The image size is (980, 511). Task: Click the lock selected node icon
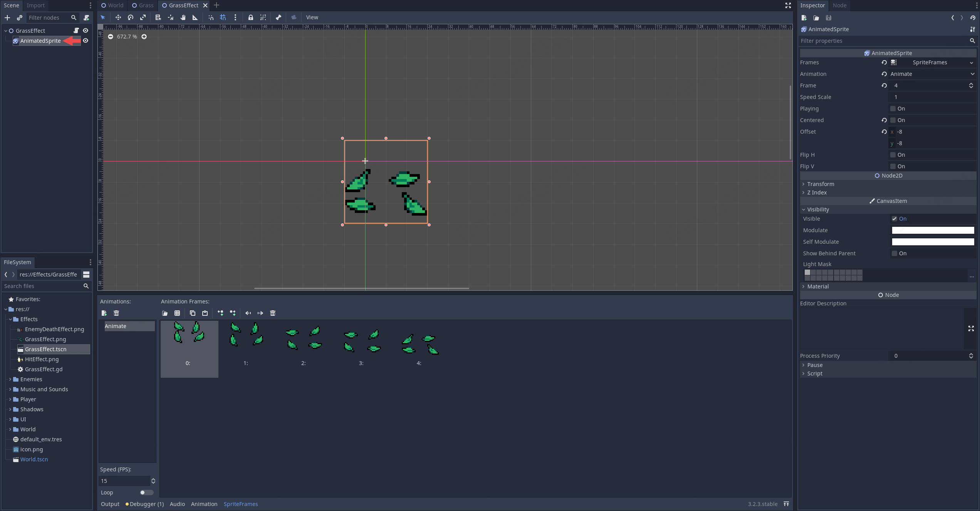250,17
